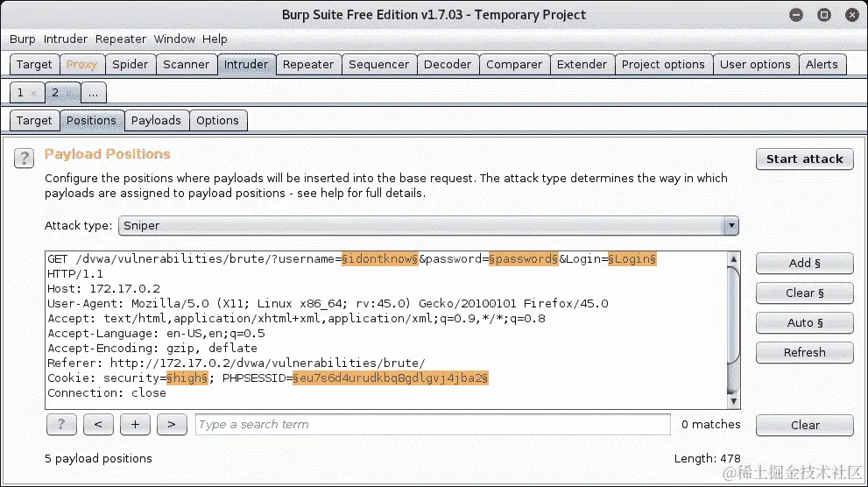This screenshot has width=868, height=487.
Task: Click the request editor scroll-down arrow
Action: [x=733, y=401]
